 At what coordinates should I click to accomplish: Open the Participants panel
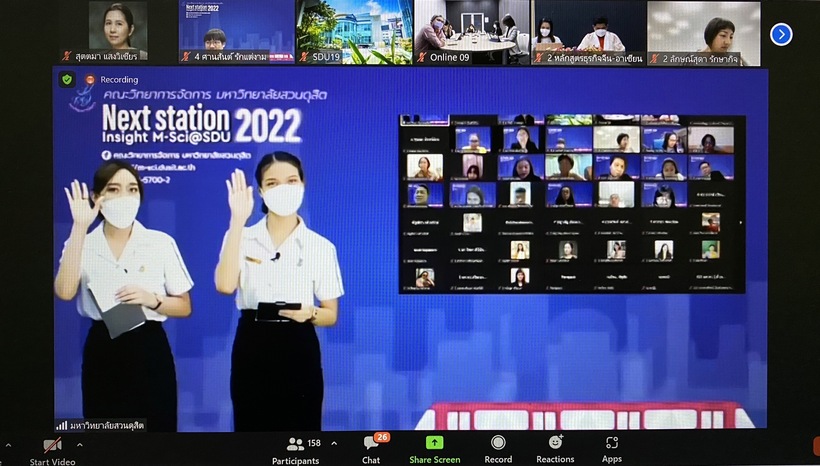(x=295, y=451)
